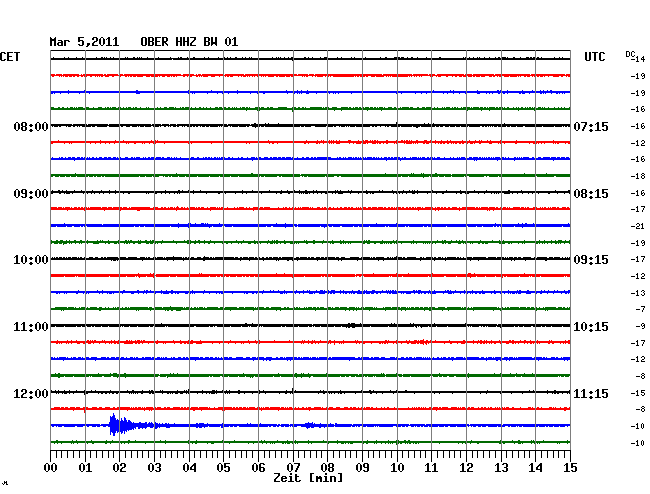Click the DC offset value -21
The width and height of the screenshot is (650, 494).
coord(638,226)
